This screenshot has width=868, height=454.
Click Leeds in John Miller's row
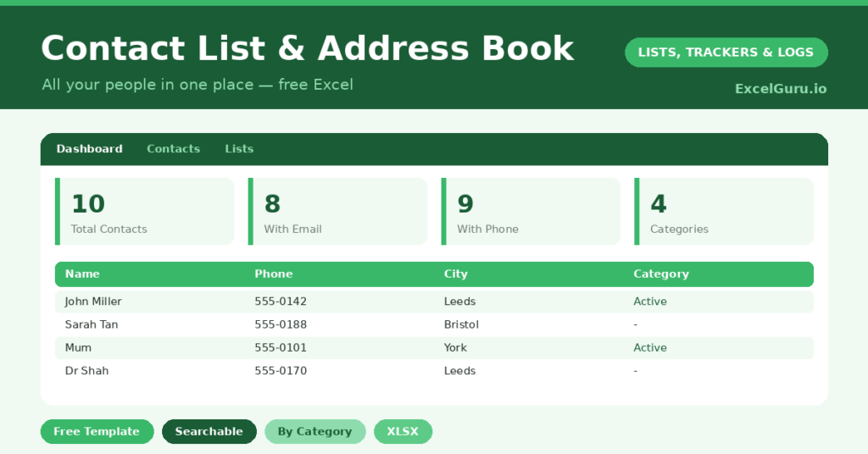click(x=459, y=302)
